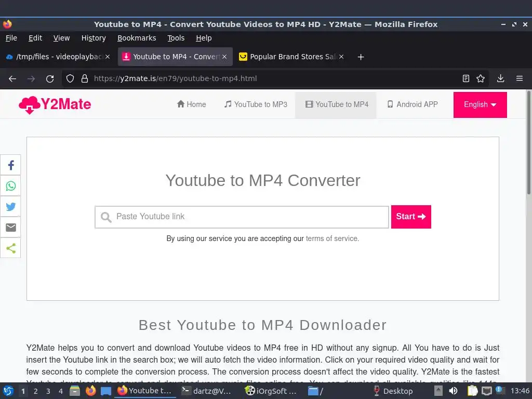Reload the current page
The width and height of the screenshot is (532, 399).
(x=50, y=79)
